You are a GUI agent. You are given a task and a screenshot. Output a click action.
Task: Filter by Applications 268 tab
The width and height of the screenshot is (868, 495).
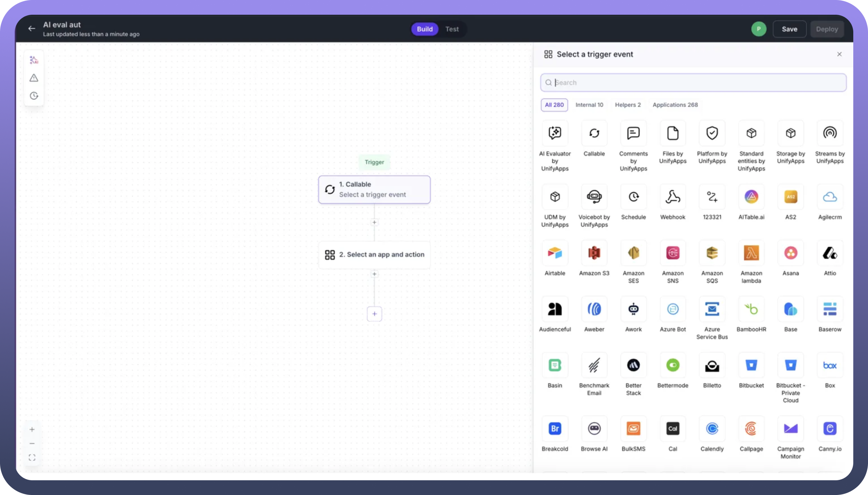(675, 105)
